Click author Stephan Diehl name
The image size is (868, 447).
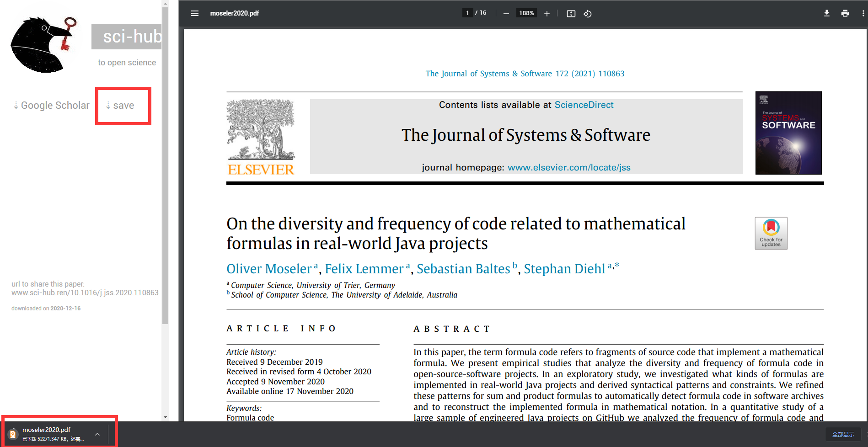pyautogui.click(x=564, y=269)
